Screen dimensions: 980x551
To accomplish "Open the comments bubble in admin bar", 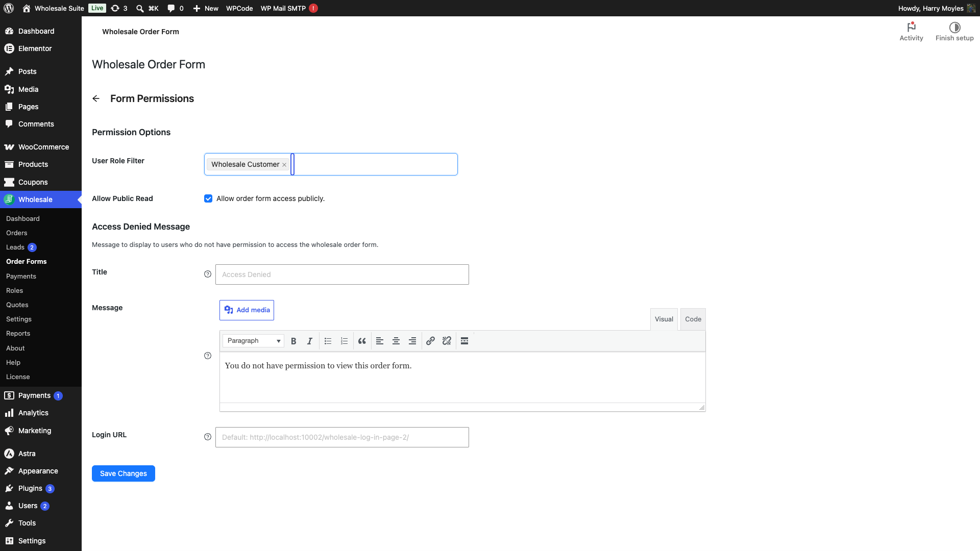I will pyautogui.click(x=176, y=8).
